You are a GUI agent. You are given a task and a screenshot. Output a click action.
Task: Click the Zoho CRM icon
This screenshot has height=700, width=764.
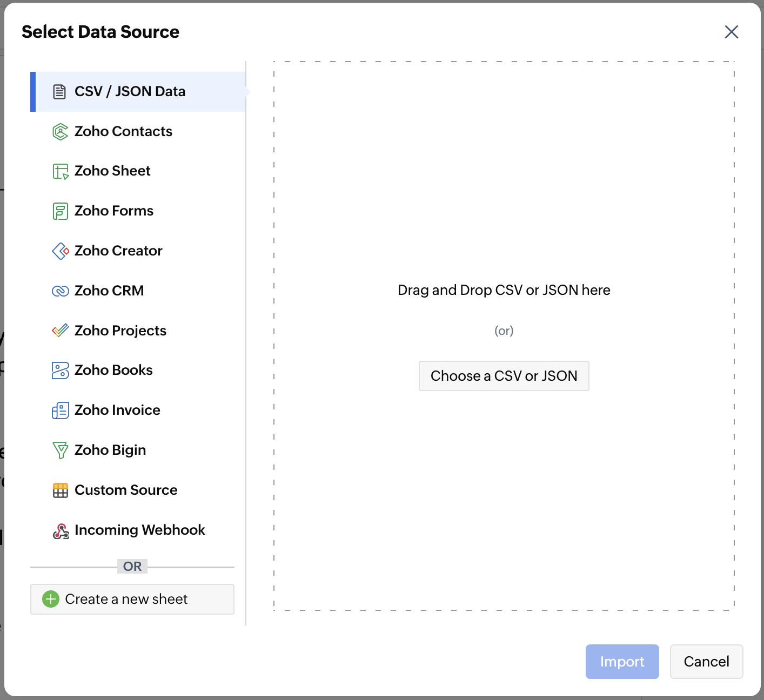tap(60, 291)
